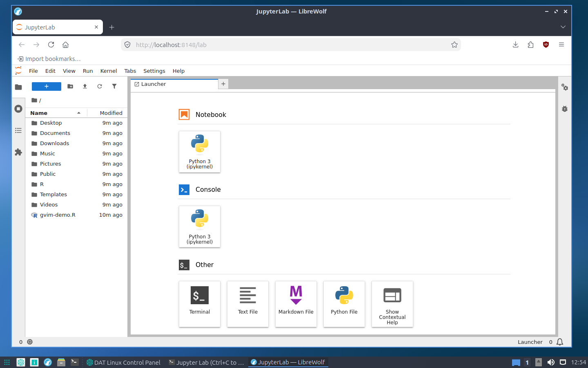Show the Table of Contents panel

click(x=18, y=130)
